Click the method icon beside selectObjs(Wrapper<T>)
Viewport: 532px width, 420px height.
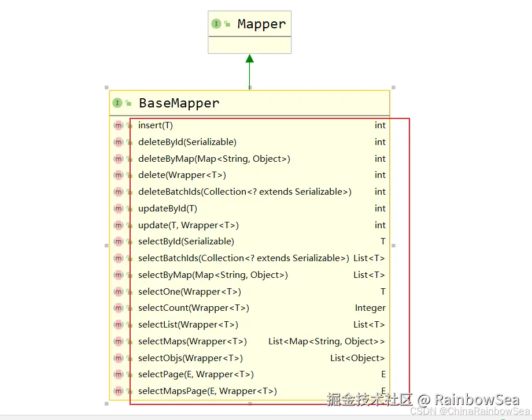118,358
